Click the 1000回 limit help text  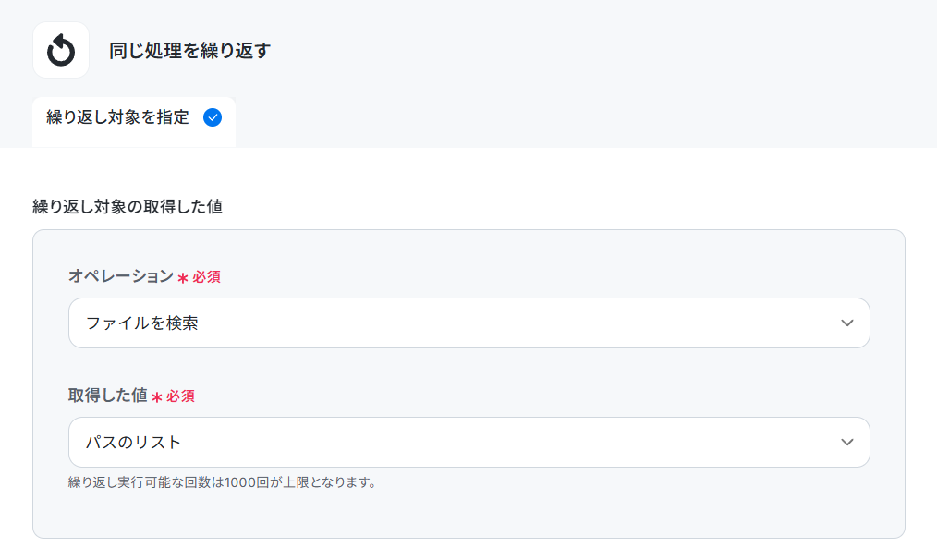224,482
